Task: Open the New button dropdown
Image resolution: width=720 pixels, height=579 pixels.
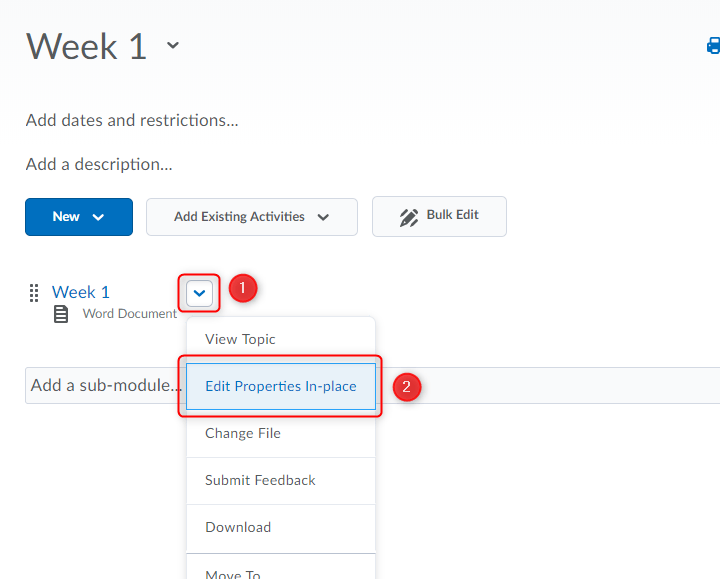Action: coord(79,217)
